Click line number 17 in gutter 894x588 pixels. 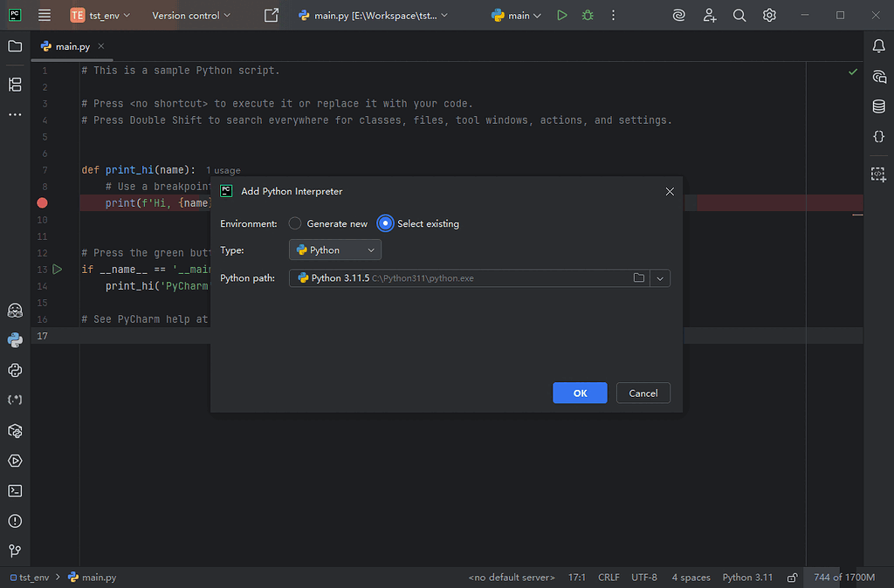click(x=42, y=336)
